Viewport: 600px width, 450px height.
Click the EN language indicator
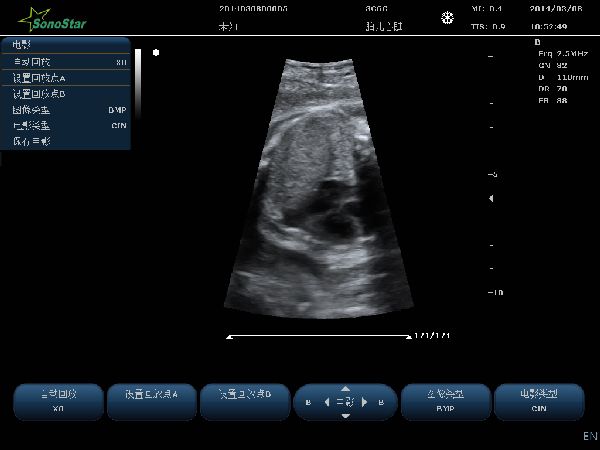[x=589, y=437]
